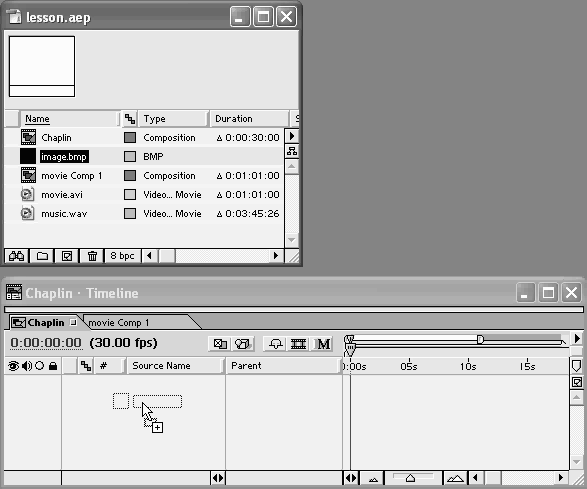Viewport: 587px width, 489px height.
Task: Click the shy layers hide button
Action: tap(276, 344)
